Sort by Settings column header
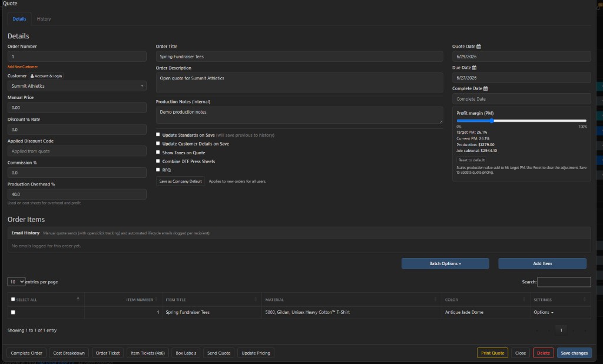 tap(561, 300)
